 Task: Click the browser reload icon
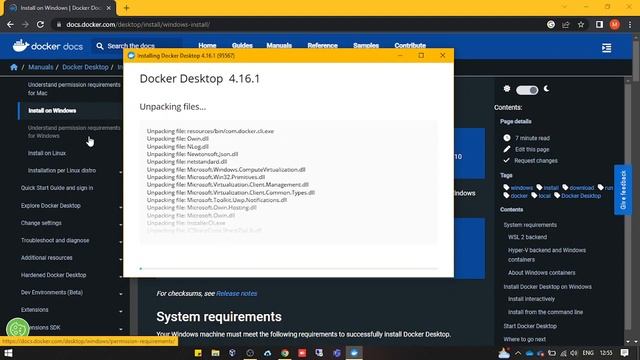coord(40,24)
